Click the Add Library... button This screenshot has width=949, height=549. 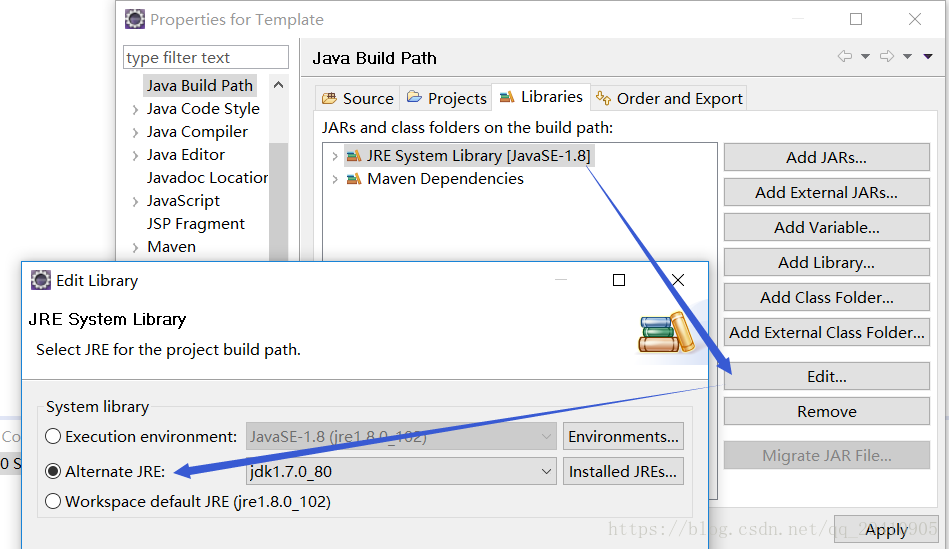(827, 263)
